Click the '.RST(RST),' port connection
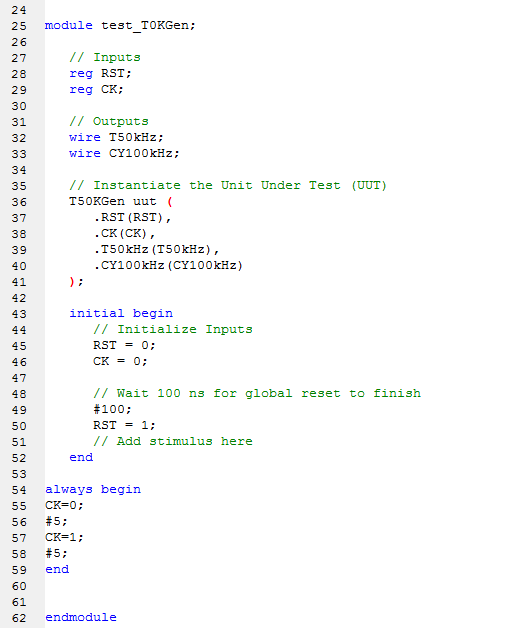519x628 pixels. 132,217
